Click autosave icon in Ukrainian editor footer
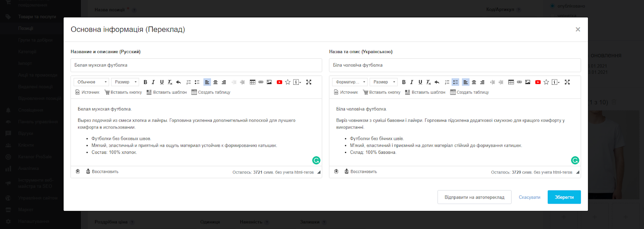This screenshot has width=644, height=229. (336, 172)
